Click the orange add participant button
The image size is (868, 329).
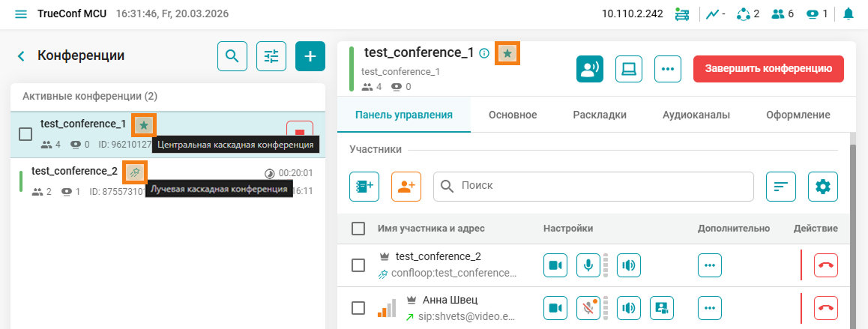(x=406, y=187)
